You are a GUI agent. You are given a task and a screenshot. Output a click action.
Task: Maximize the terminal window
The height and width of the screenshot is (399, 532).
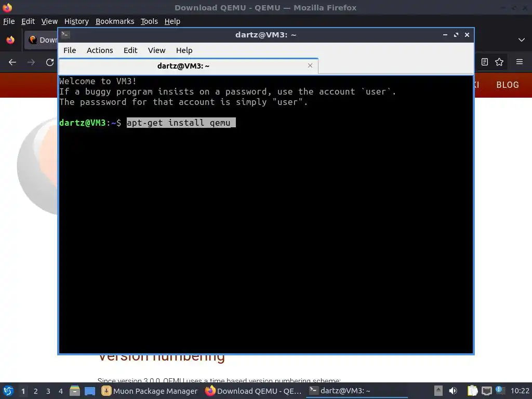click(456, 35)
